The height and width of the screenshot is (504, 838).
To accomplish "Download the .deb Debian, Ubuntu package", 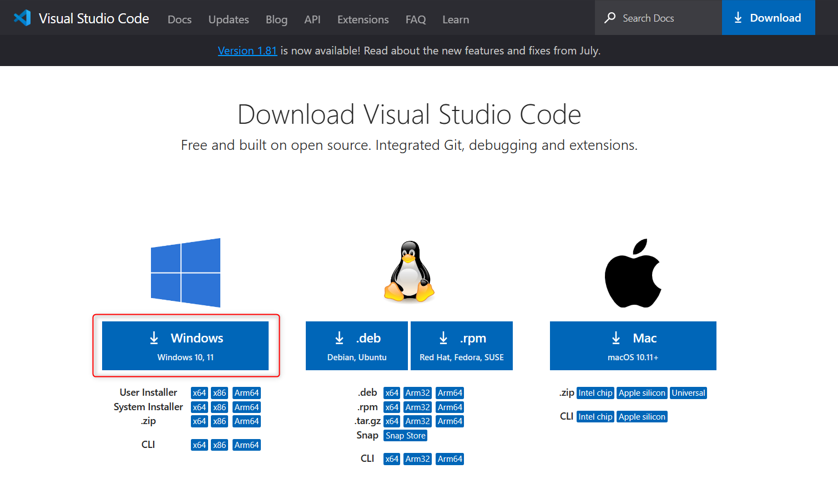I will (357, 346).
